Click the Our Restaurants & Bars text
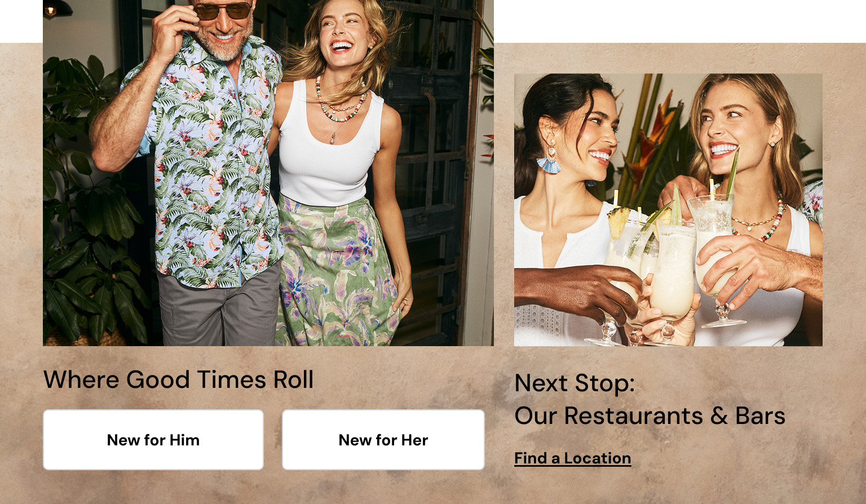The image size is (866, 504). coord(649,416)
